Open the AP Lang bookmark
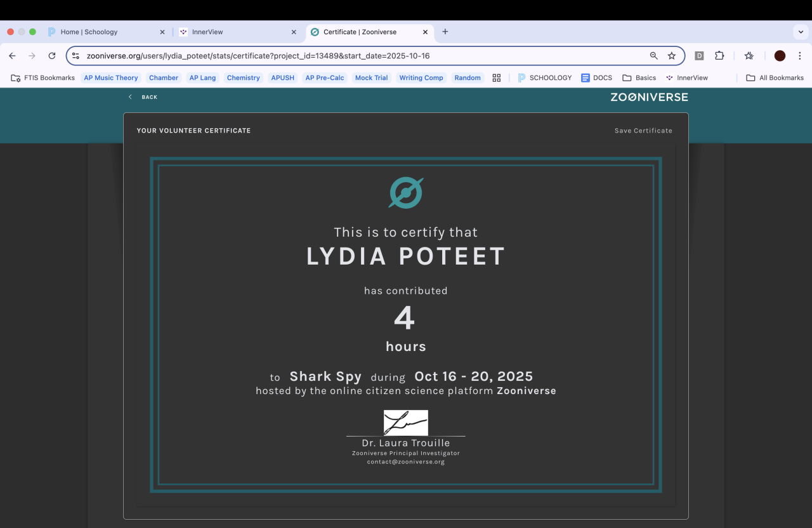The image size is (812, 528). 202,77
